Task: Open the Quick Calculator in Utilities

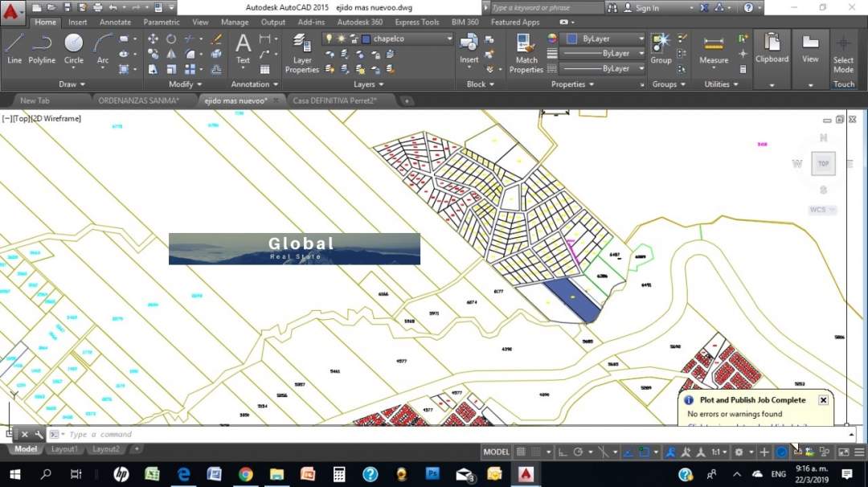Action: click(743, 69)
